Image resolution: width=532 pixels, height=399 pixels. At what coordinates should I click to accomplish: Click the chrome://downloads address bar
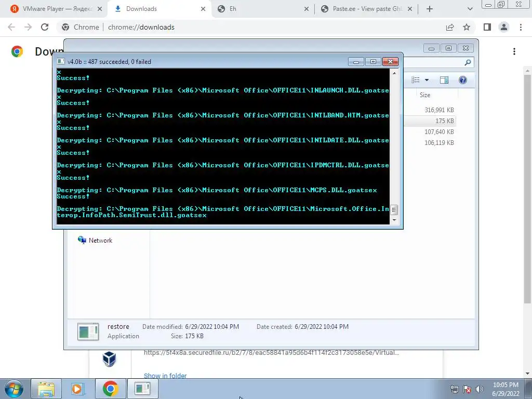click(x=251, y=27)
